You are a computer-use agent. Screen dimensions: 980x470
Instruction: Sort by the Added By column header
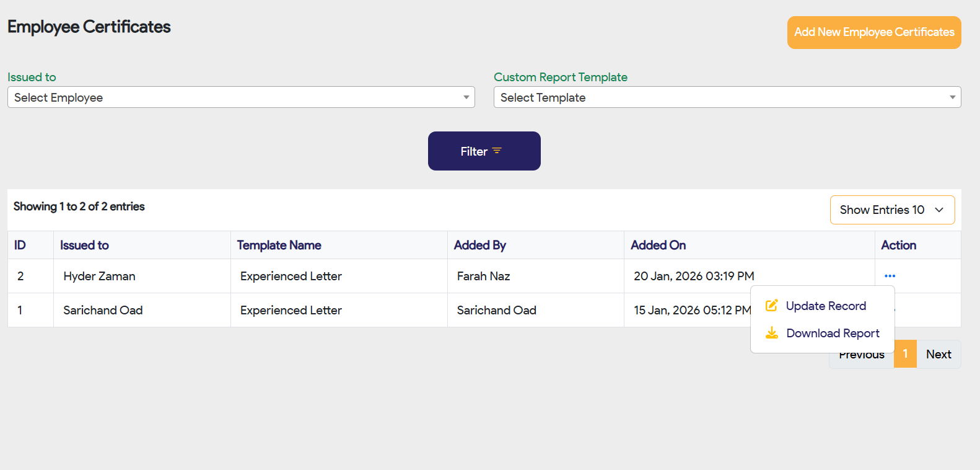click(479, 245)
